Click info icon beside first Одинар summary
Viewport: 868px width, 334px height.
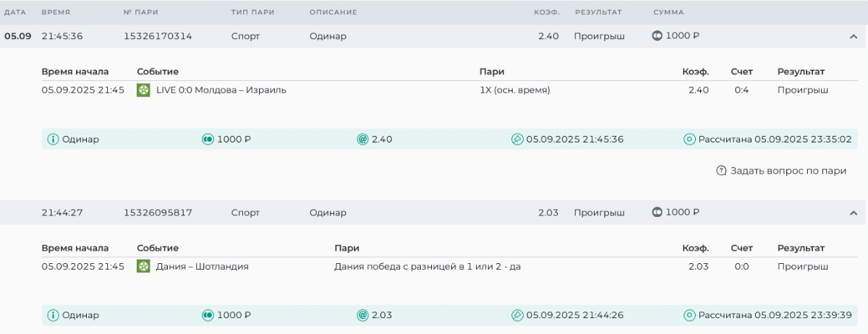point(53,140)
